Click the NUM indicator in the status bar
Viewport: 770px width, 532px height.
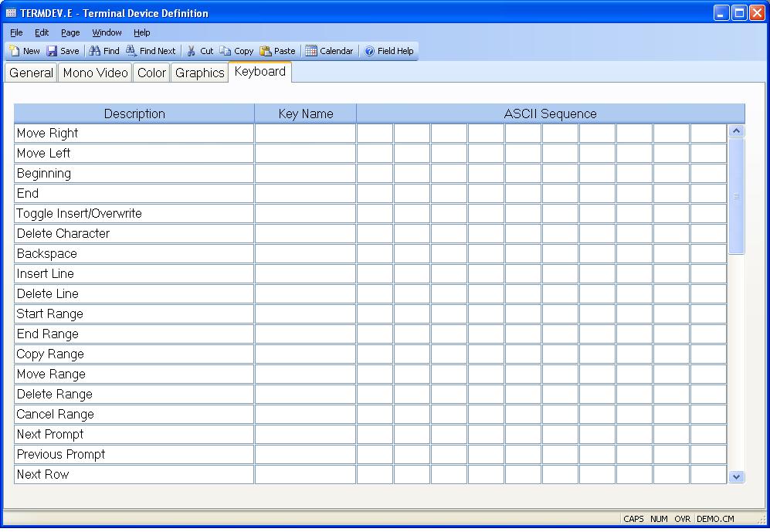(659, 519)
